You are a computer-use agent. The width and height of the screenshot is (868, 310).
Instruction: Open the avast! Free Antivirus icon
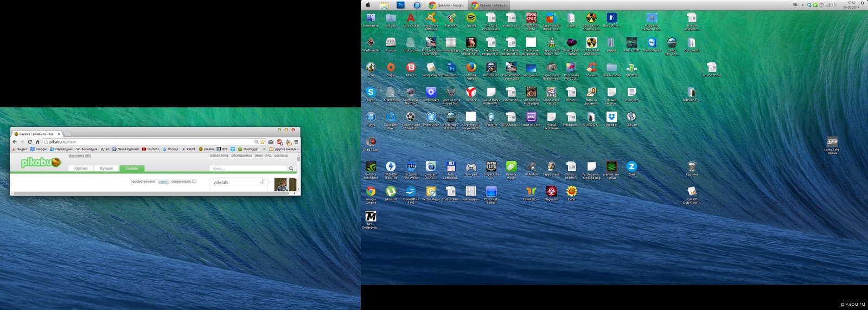point(431,21)
